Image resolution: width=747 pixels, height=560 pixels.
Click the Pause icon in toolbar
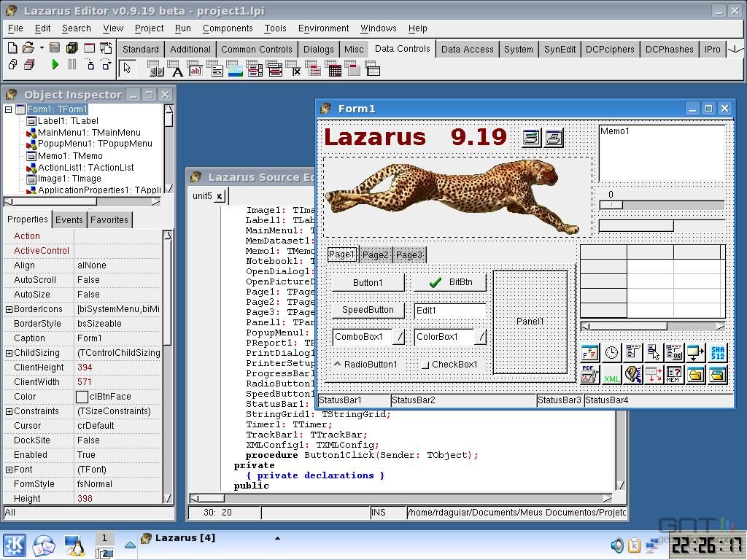[x=72, y=64]
